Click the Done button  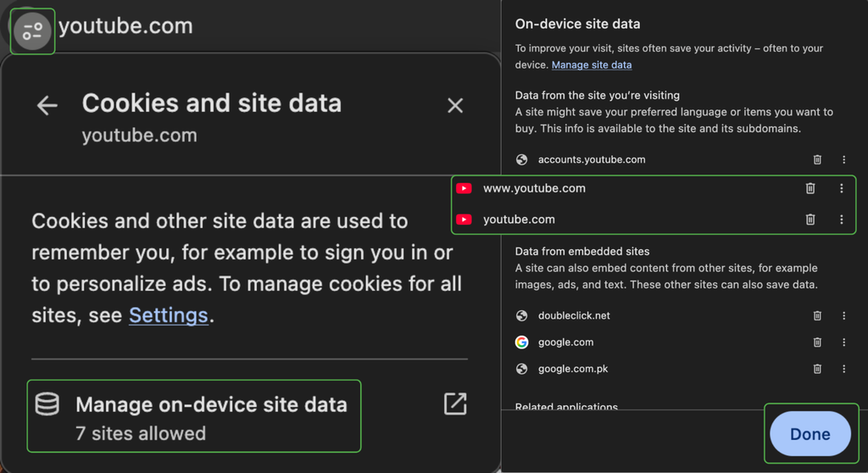pyautogui.click(x=810, y=434)
